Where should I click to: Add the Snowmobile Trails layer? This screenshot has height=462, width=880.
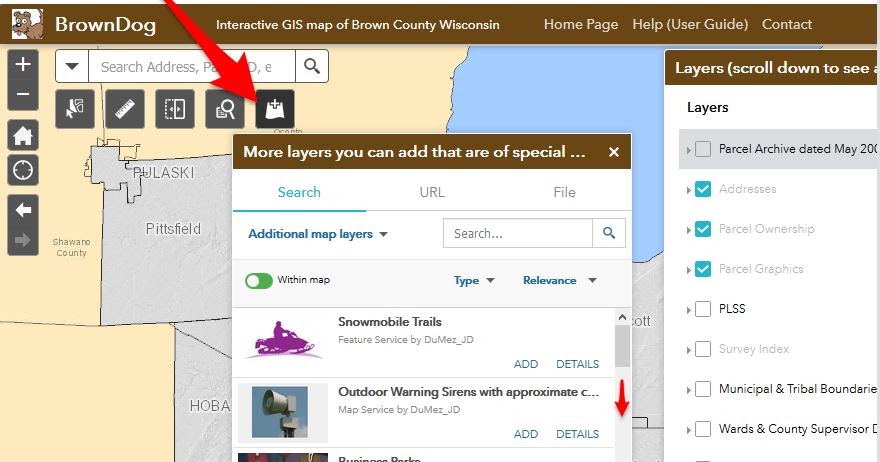click(x=526, y=364)
